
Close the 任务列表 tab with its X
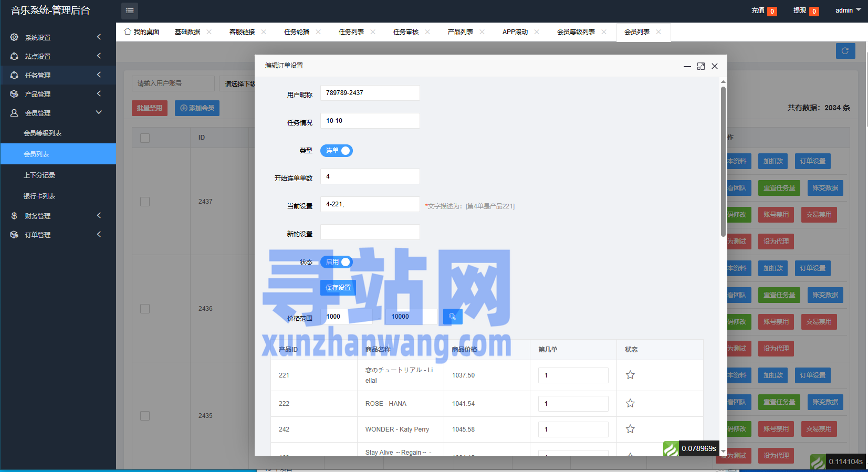coord(373,32)
